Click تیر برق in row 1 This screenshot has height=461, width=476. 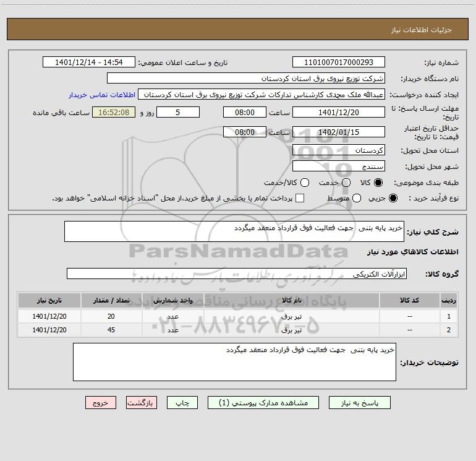[291, 316]
